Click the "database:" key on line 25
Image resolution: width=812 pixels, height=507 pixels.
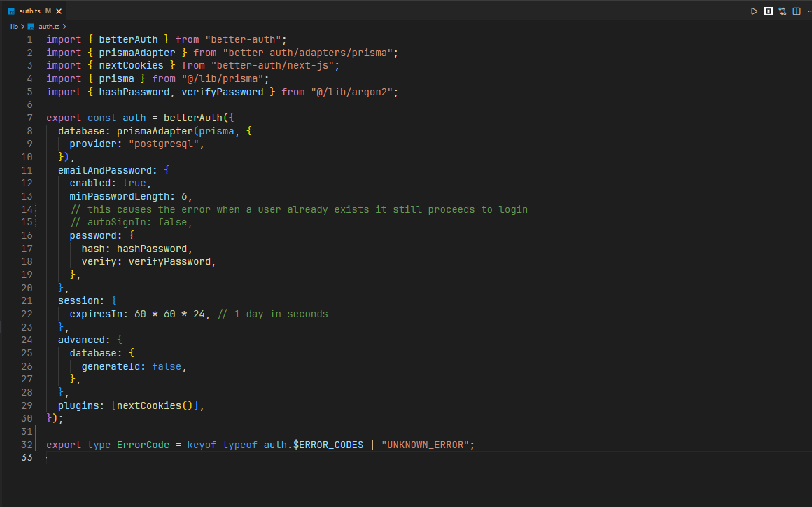click(97, 353)
